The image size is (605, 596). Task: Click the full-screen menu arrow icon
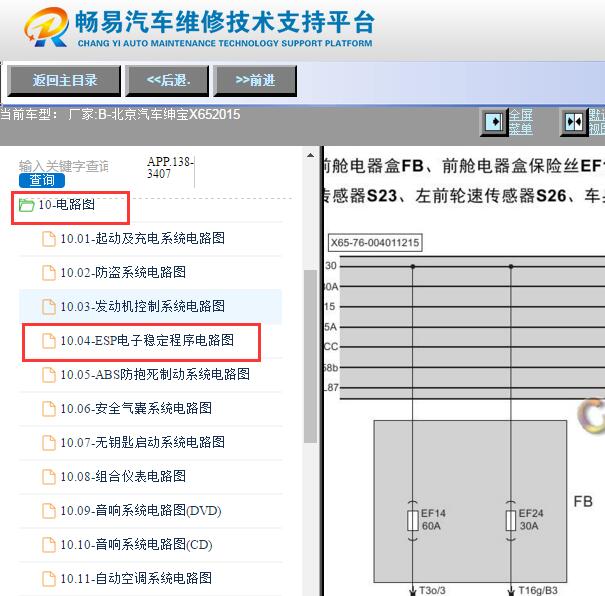tap(493, 122)
